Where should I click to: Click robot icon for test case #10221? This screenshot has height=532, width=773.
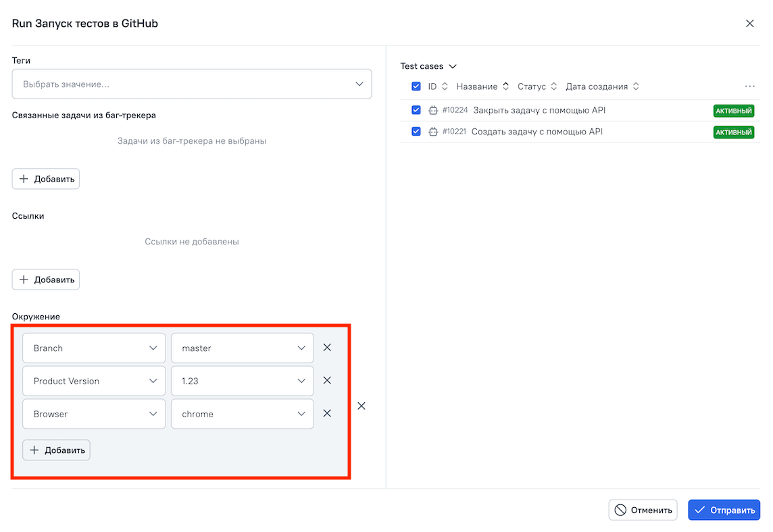point(433,132)
